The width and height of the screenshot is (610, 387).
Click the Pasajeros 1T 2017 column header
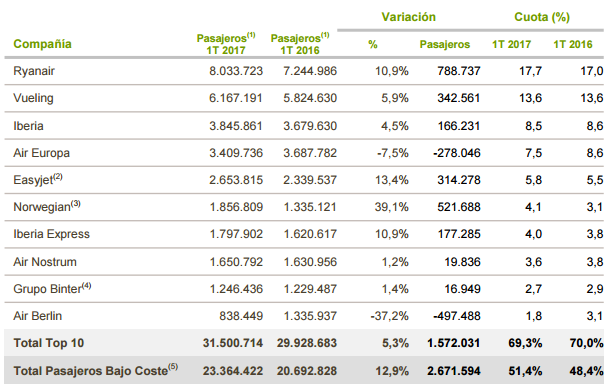226,44
